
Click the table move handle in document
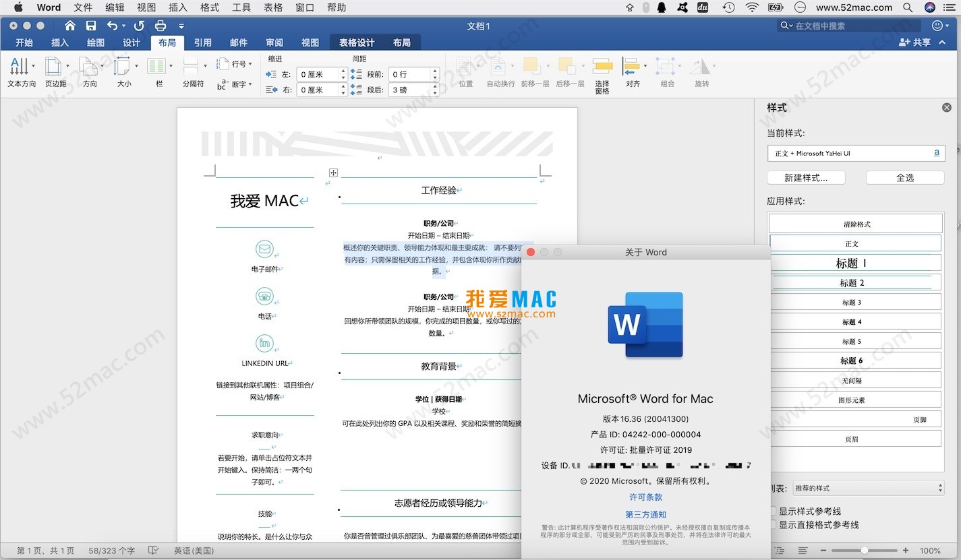[333, 173]
